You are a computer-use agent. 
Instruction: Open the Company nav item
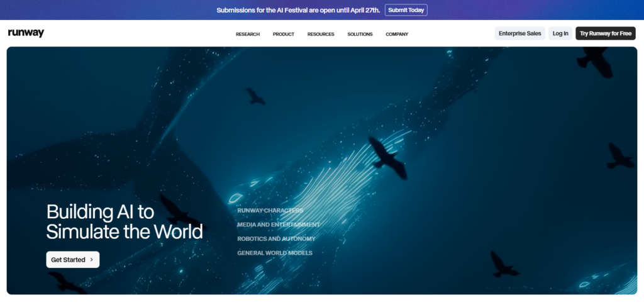(397, 34)
